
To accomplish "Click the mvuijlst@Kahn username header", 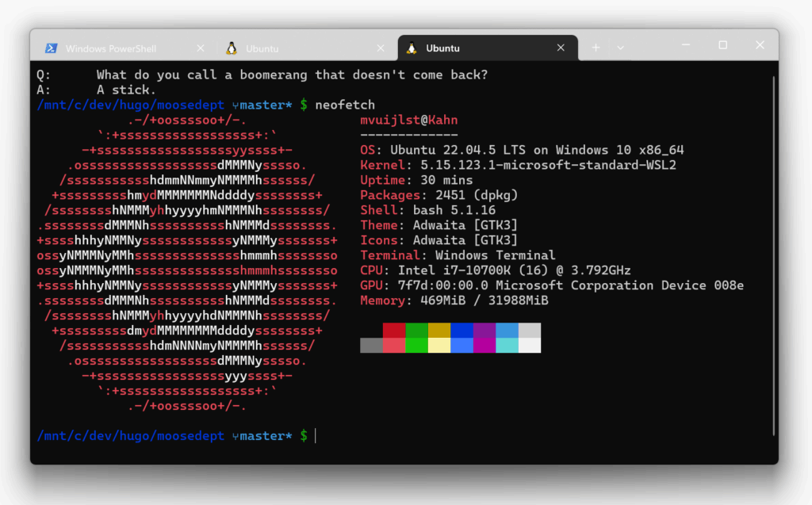I will (x=408, y=120).
